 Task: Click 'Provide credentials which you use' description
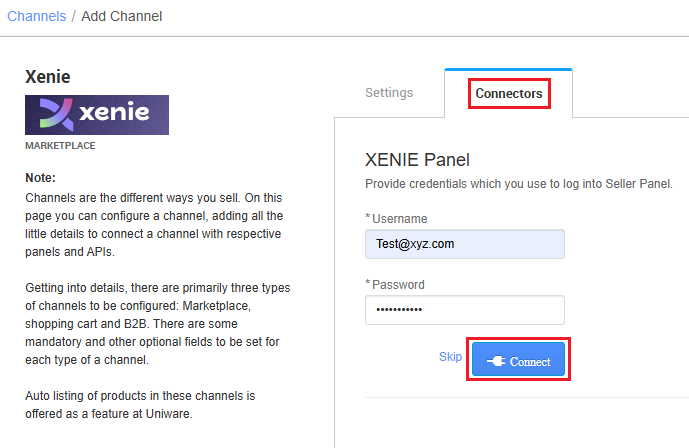tap(519, 184)
